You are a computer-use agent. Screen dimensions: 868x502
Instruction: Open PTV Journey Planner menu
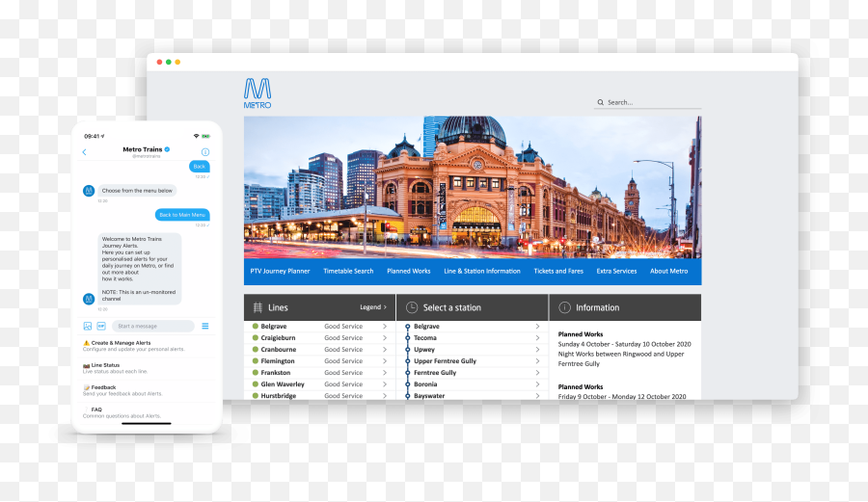point(280,271)
